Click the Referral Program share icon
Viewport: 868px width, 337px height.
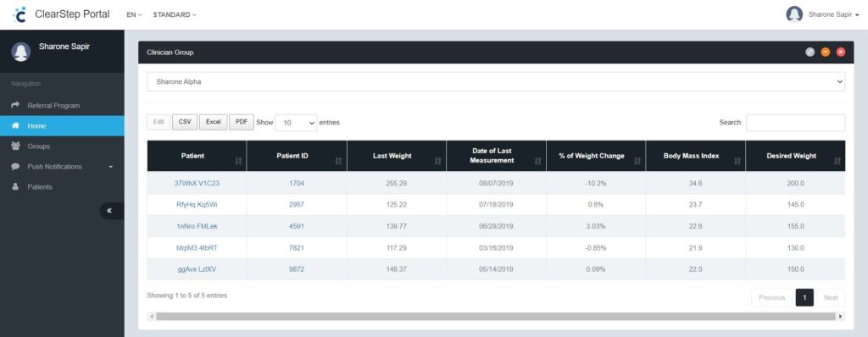click(15, 105)
